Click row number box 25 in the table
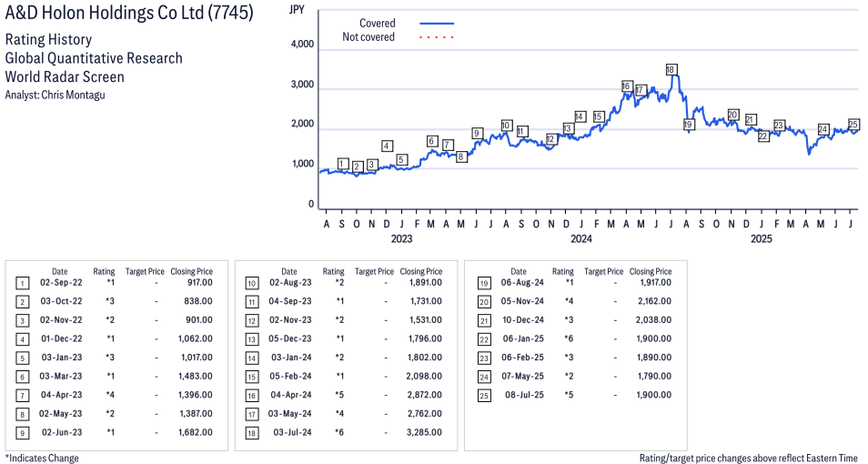 [x=484, y=396]
